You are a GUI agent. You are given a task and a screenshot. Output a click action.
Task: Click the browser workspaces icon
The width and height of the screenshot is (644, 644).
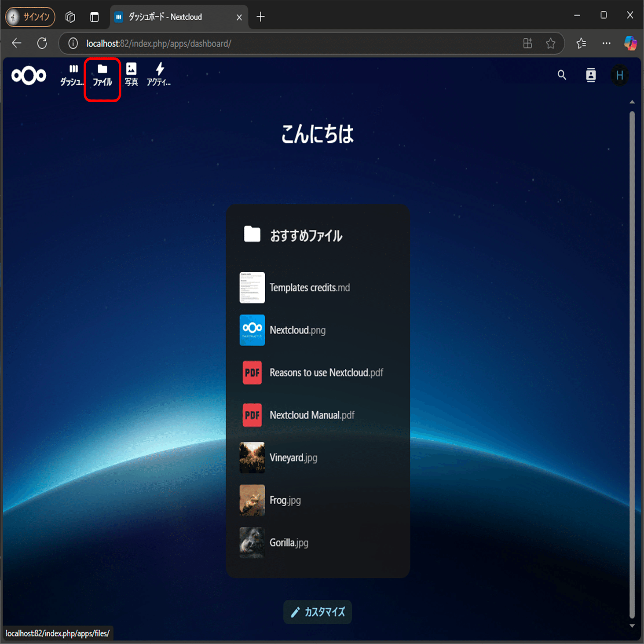click(70, 17)
